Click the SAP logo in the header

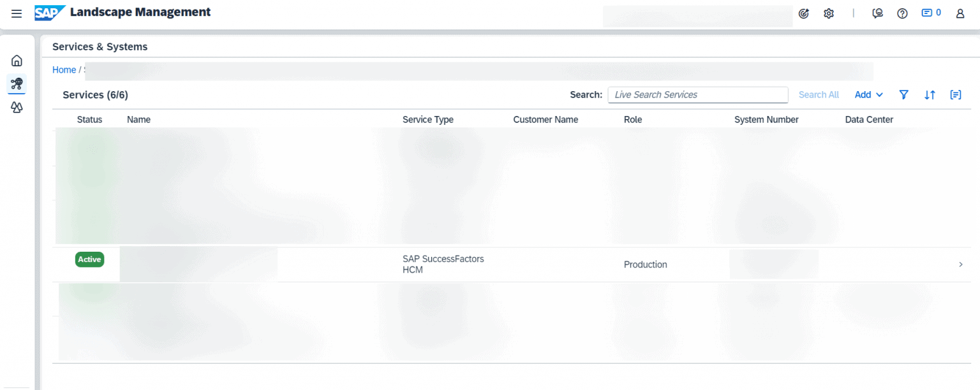(x=50, y=12)
